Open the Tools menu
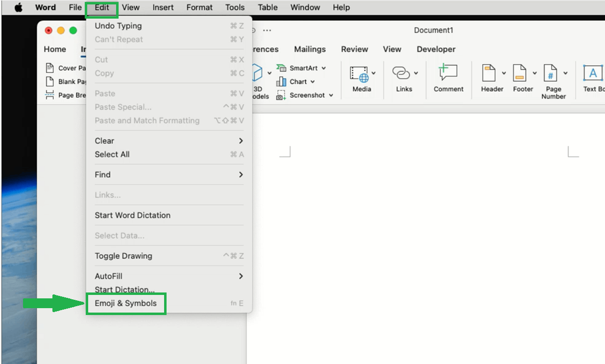 pos(235,7)
